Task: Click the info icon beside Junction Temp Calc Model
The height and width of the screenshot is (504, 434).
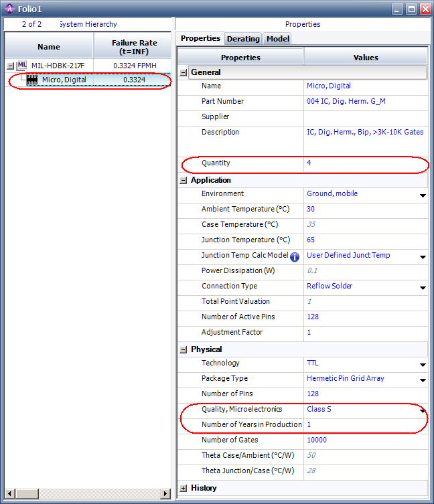Action: pos(295,256)
